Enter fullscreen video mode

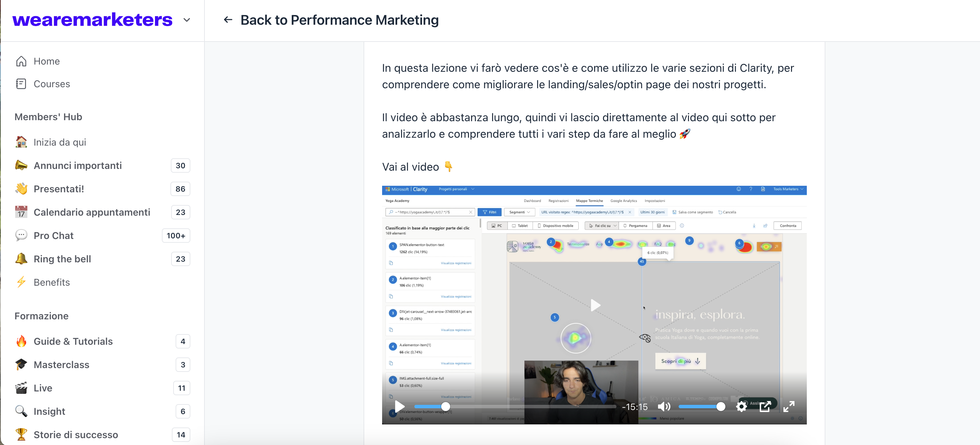point(789,406)
